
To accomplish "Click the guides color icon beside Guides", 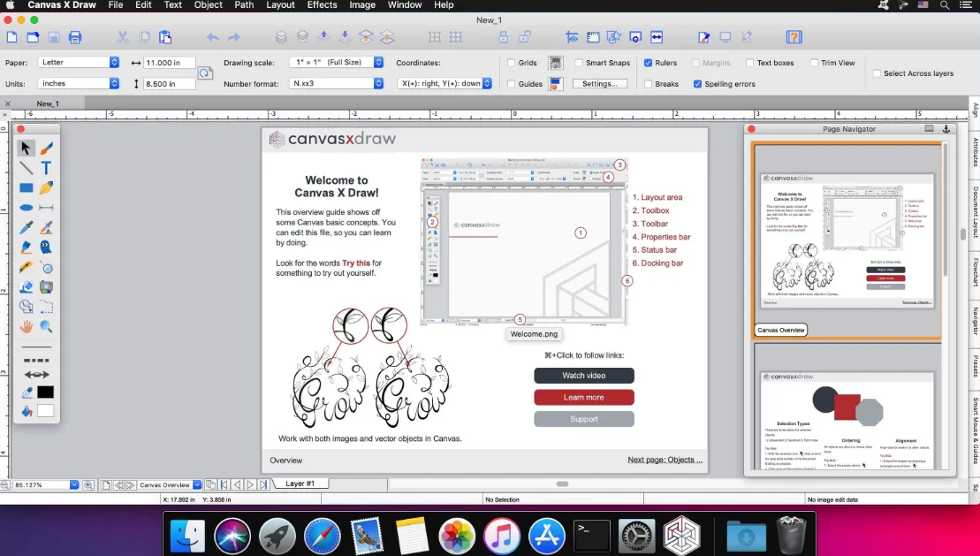I will (x=555, y=84).
